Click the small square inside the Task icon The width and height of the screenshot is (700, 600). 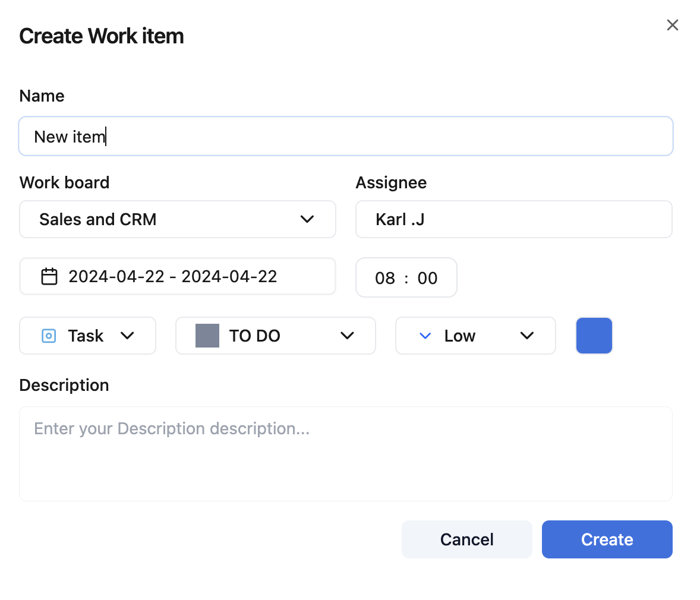pyautogui.click(x=48, y=336)
